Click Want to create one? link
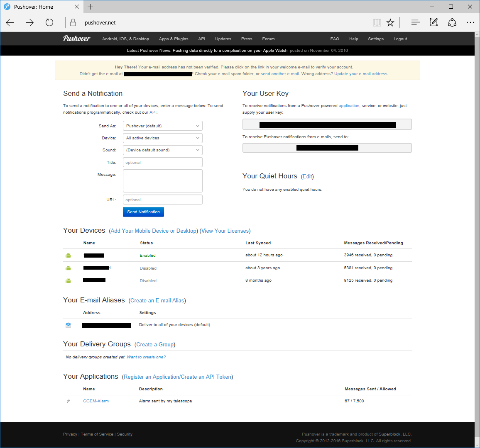480x448 pixels. pos(146,357)
